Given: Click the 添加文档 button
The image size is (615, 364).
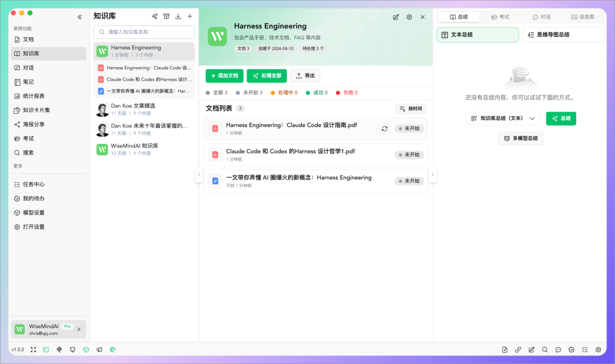Looking at the screenshot, I should tap(224, 76).
